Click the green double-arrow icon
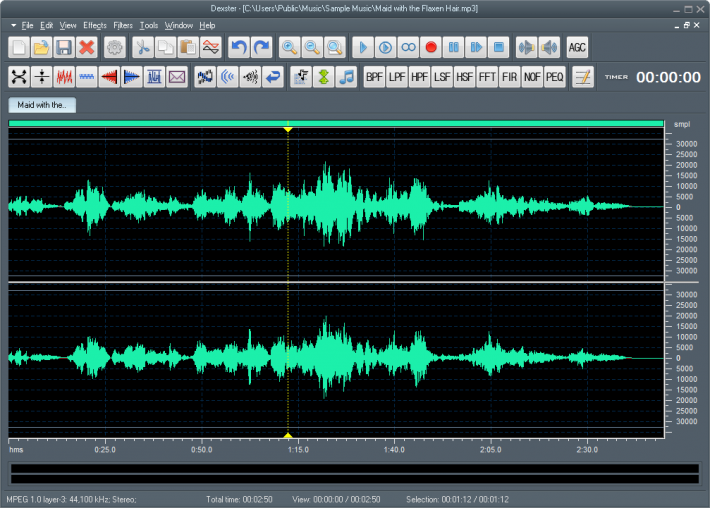 (x=324, y=77)
